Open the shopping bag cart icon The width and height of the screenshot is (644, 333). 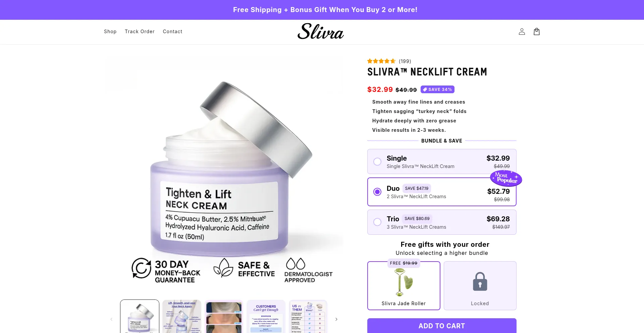[x=536, y=32]
